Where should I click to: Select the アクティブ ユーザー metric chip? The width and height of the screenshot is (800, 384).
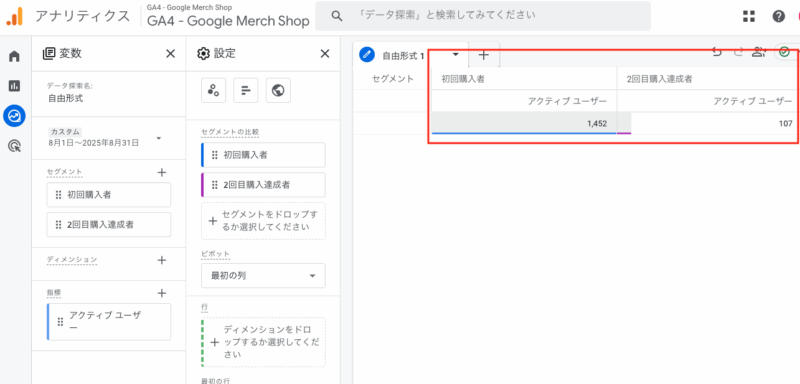tap(109, 322)
